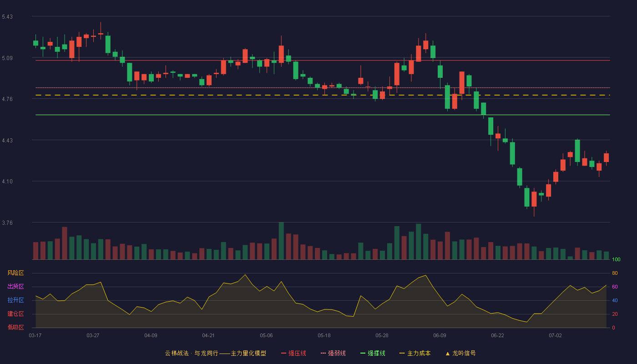The image size is (637, 364).
Task: Click the 5.43 price axis label
Action: point(7,17)
